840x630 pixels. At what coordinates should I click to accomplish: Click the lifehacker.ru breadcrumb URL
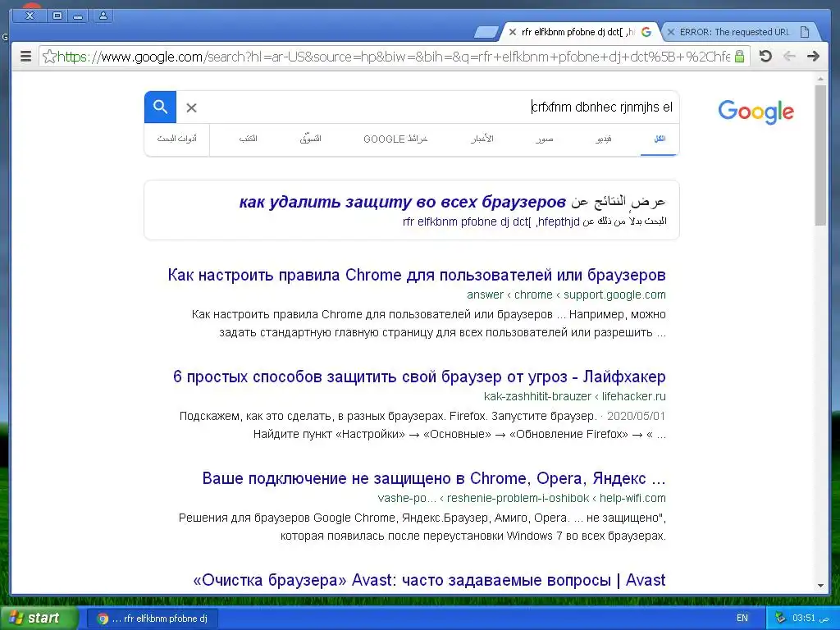(x=575, y=396)
